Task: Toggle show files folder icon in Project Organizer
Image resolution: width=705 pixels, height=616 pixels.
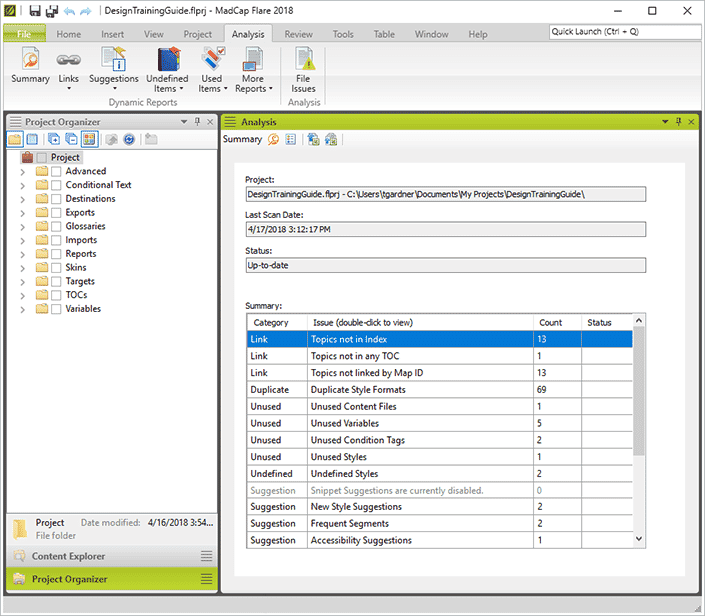Action: (x=14, y=139)
